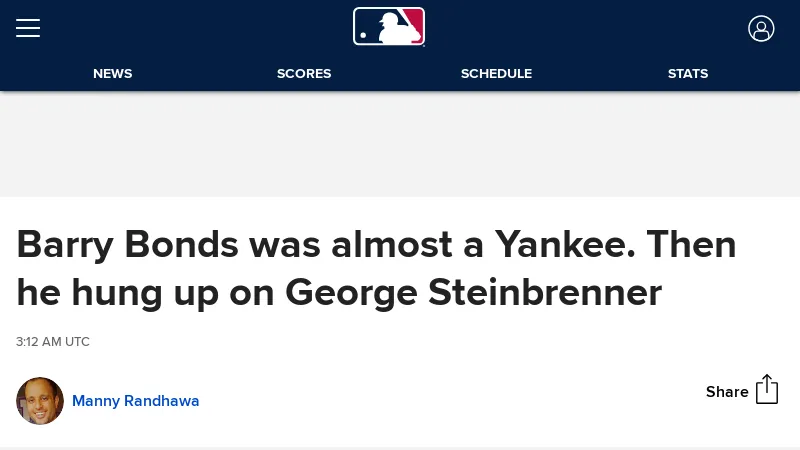Screen dimensions: 800x450
Task: Select the STATS tab
Action: pyautogui.click(x=688, y=74)
